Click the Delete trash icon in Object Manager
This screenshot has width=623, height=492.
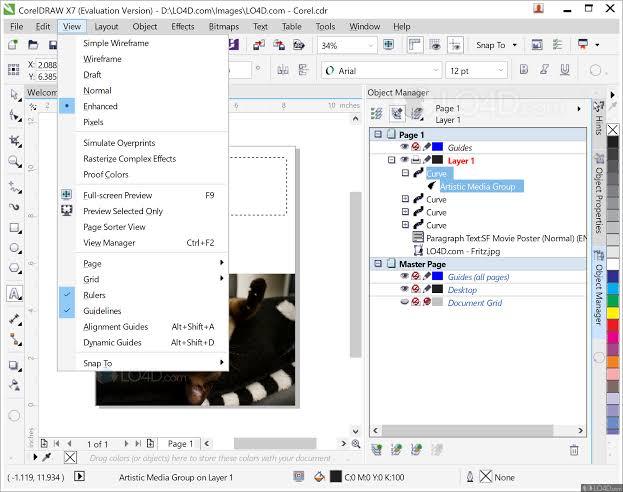tap(574, 450)
